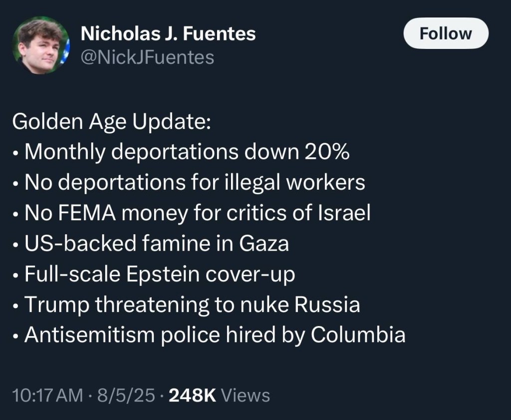Click the profile avatar photo
The width and height of the screenshot is (511, 420).
coord(41,45)
